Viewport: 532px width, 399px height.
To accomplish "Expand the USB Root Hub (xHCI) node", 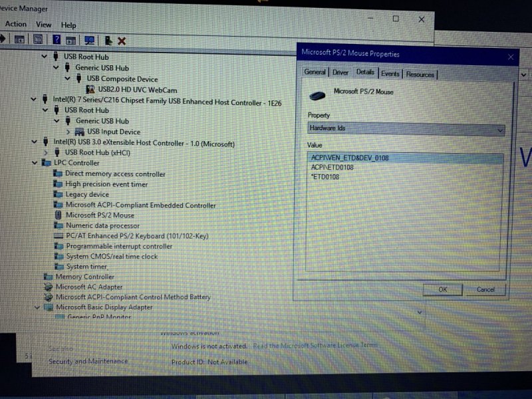I will 45,153.
